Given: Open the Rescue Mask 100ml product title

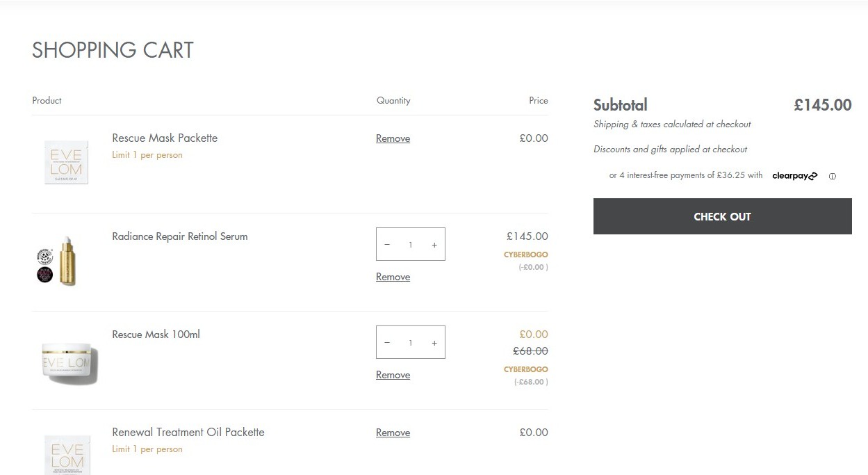Looking at the screenshot, I should 156,335.
